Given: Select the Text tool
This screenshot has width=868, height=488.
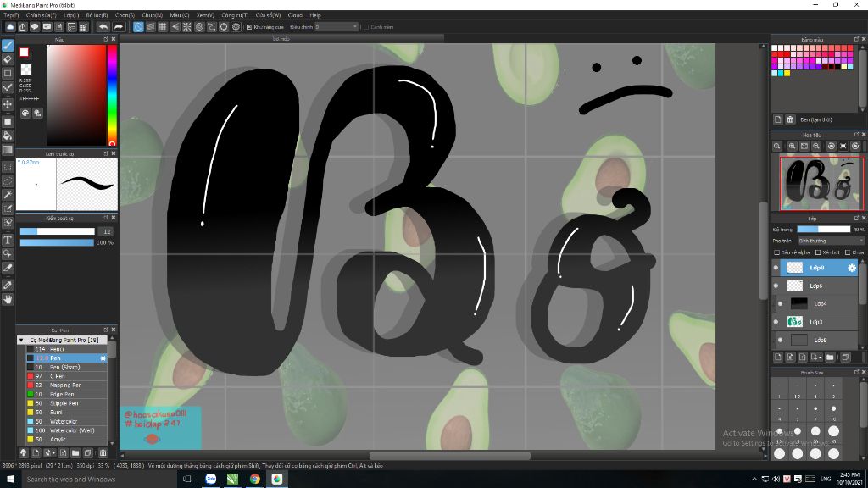Looking at the screenshot, I should [8, 240].
